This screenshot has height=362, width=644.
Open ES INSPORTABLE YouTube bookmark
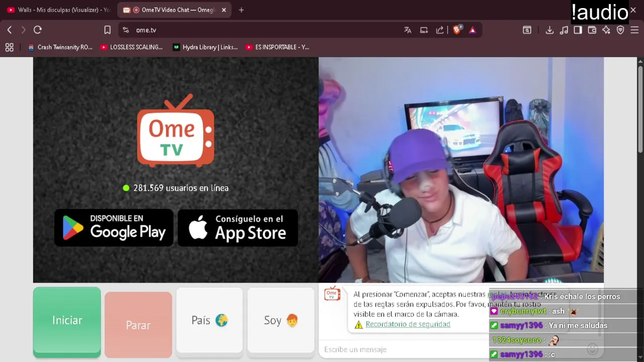(277, 47)
